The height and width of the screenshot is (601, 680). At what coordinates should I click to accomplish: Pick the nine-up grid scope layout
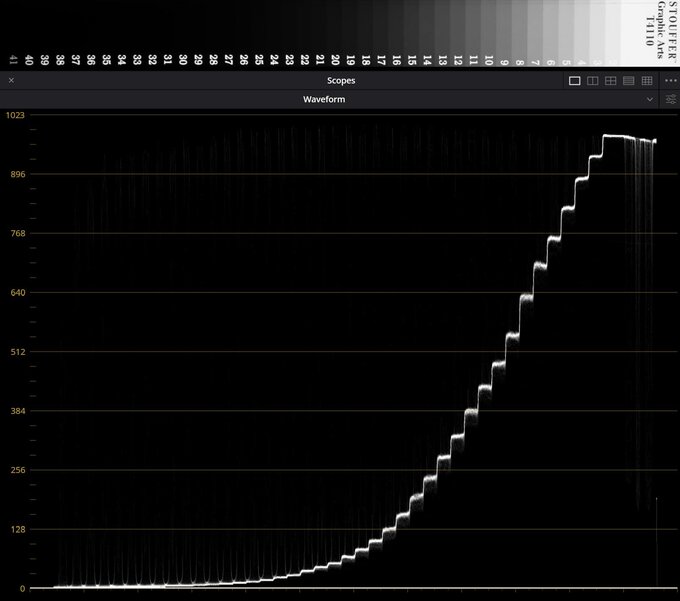647,81
